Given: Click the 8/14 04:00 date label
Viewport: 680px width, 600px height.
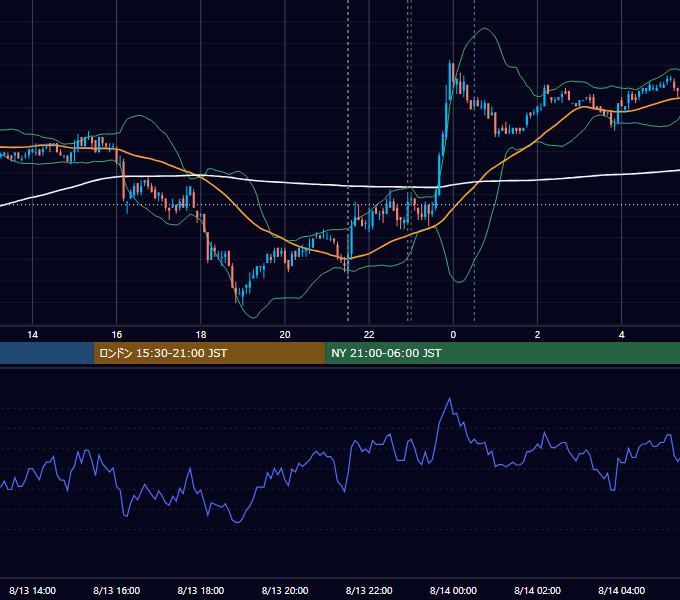Looking at the screenshot, I should pyautogui.click(x=621, y=590).
